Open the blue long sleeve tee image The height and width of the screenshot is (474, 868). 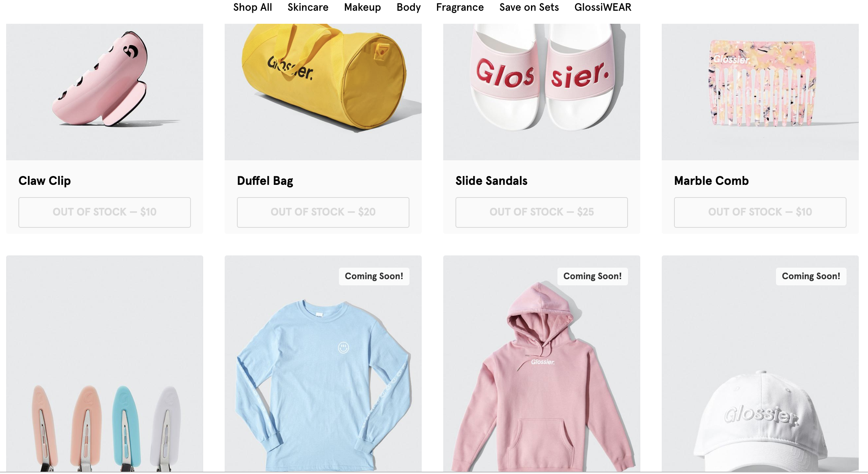[323, 364]
